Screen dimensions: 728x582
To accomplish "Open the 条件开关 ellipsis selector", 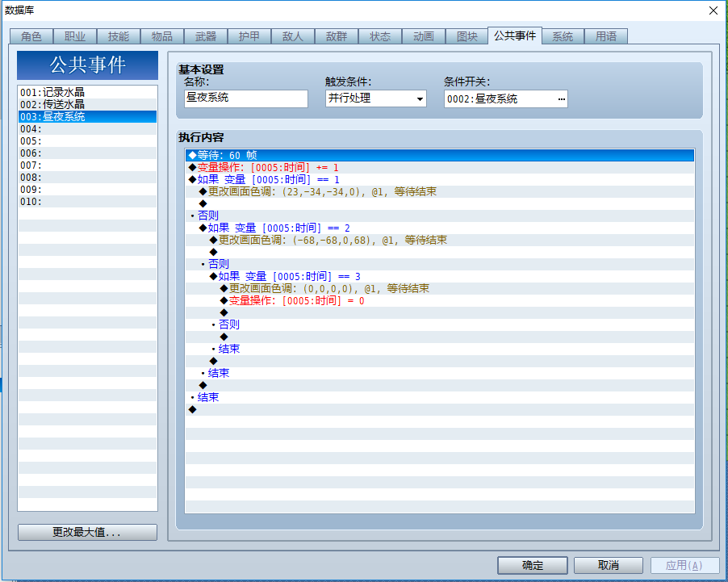I will [561, 99].
